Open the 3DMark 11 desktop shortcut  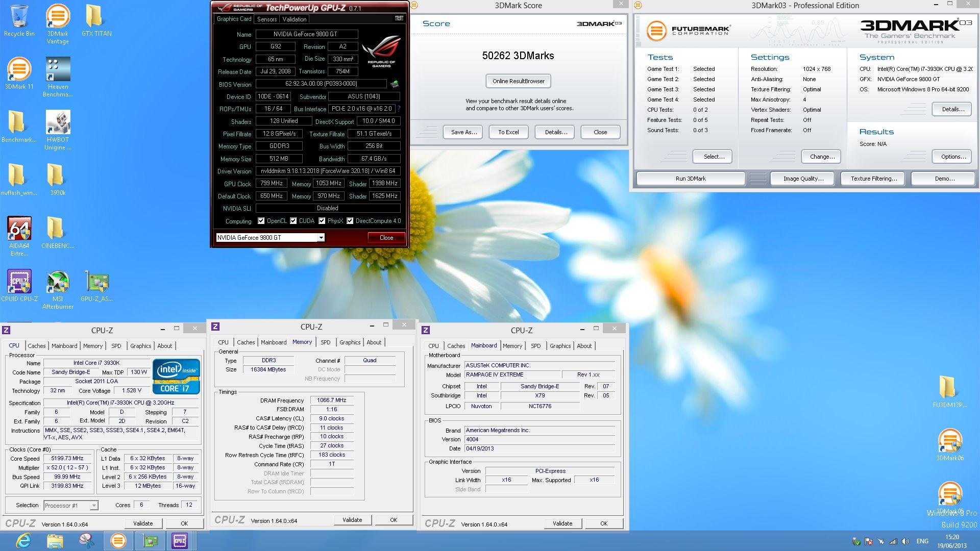(19, 73)
